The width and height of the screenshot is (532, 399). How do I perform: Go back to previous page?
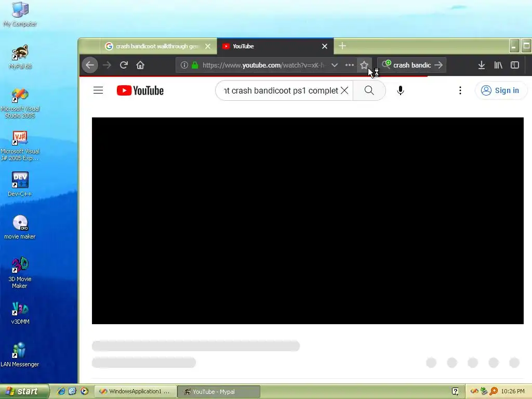[90, 65]
